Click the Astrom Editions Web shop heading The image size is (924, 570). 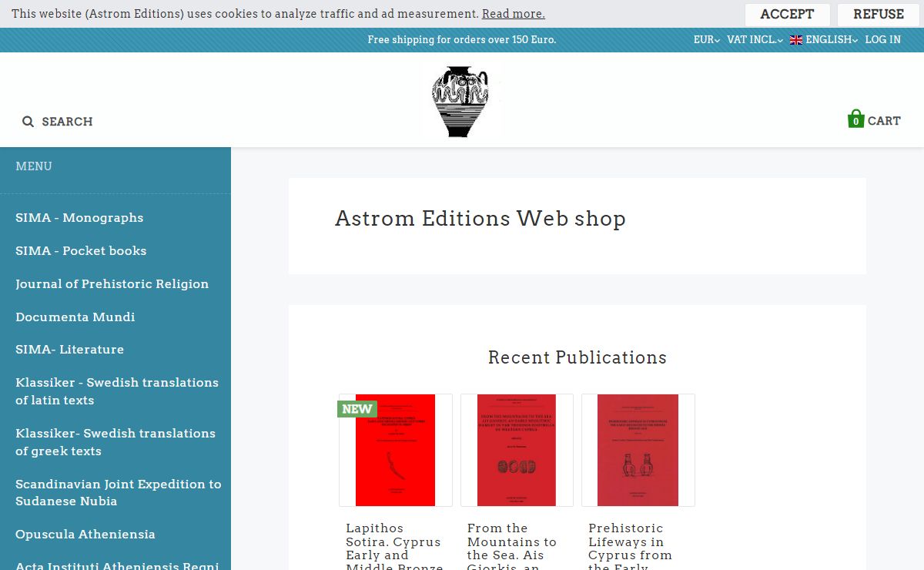pos(480,219)
